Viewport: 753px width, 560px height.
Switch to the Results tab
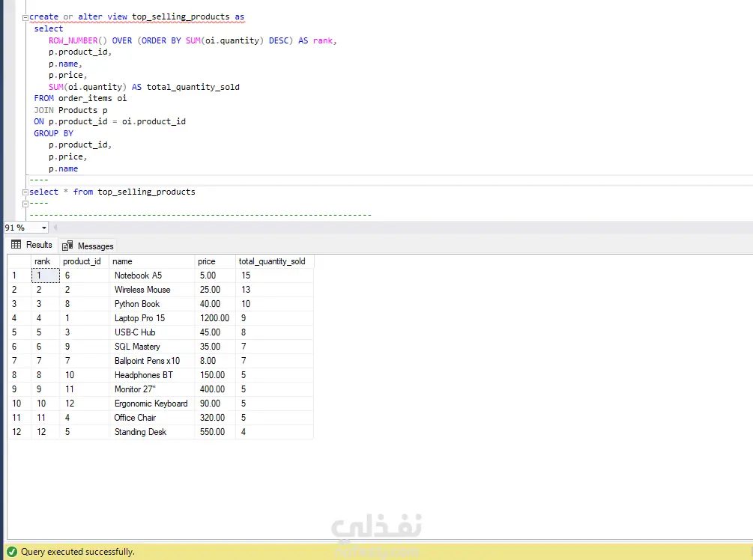pos(31,245)
